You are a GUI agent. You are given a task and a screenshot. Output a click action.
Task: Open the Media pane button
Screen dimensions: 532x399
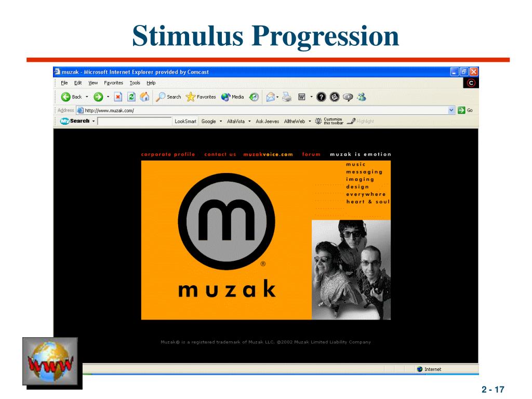(x=232, y=97)
